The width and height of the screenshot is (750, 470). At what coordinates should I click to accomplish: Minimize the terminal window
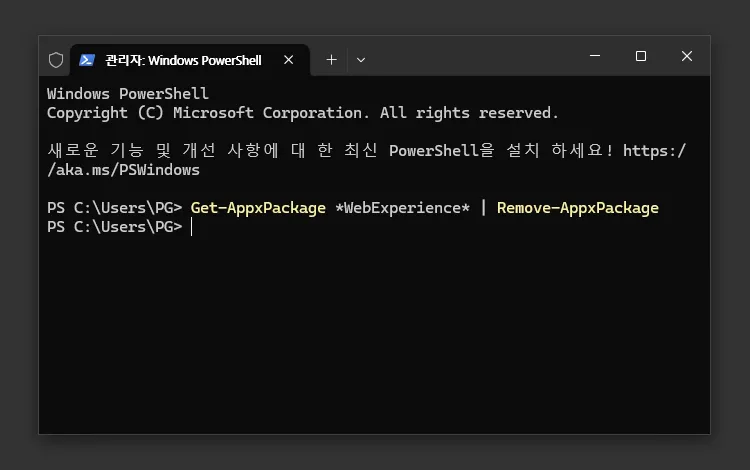pyautogui.click(x=595, y=56)
